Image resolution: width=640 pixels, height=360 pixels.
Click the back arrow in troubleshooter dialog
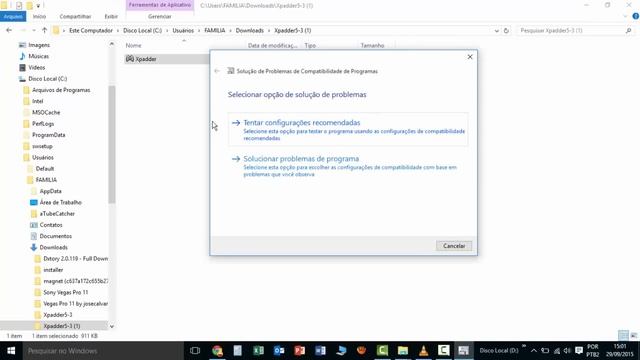click(x=217, y=71)
